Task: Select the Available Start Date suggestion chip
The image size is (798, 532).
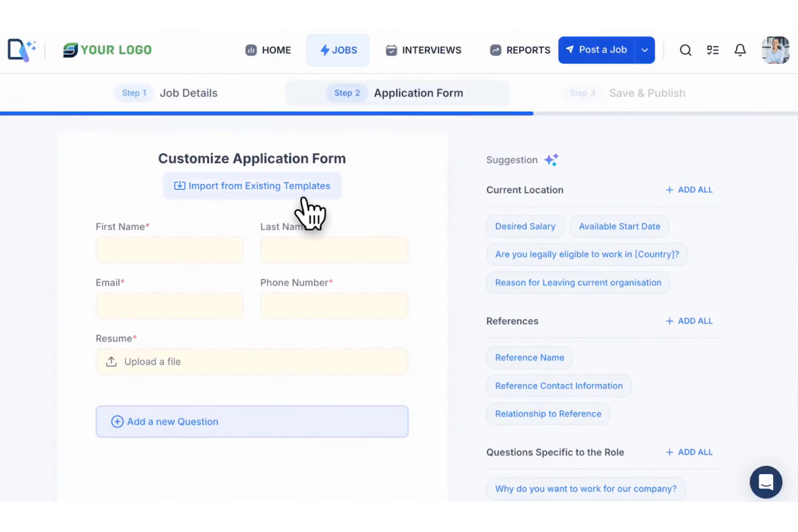Action: (x=619, y=226)
